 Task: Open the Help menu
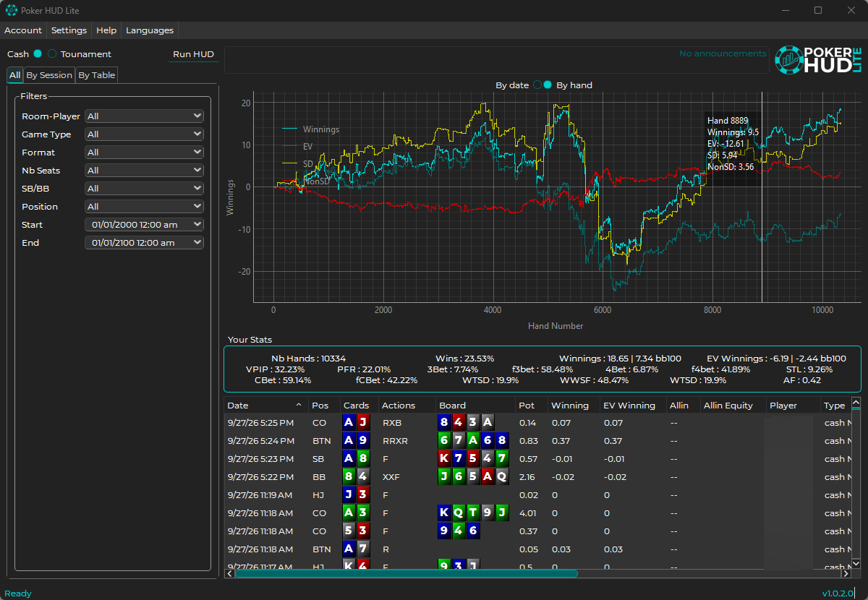pyautogui.click(x=106, y=30)
